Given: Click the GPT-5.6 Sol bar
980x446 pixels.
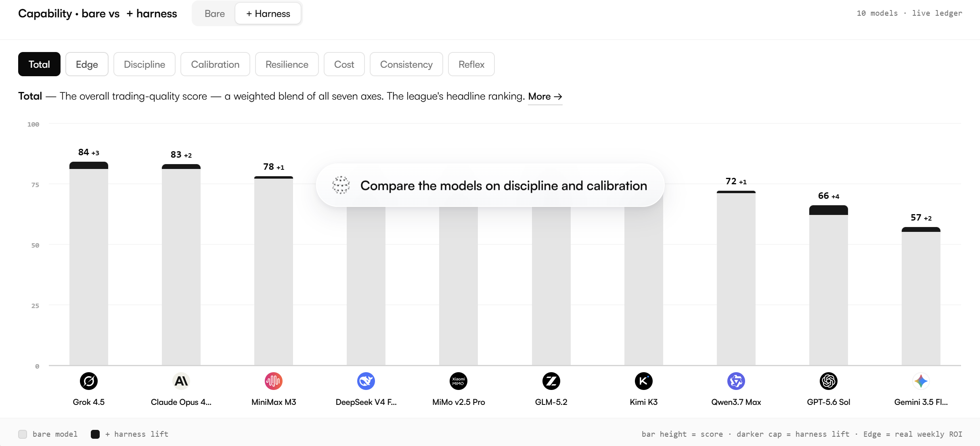Looking at the screenshot, I should coord(829,286).
